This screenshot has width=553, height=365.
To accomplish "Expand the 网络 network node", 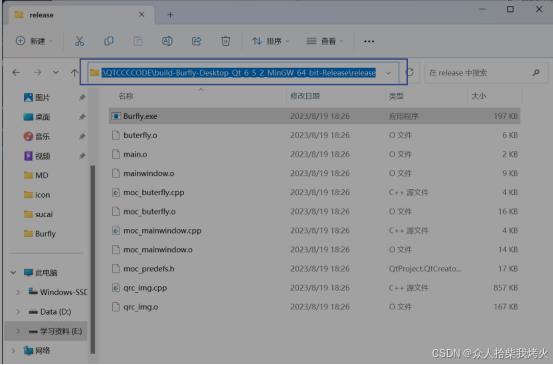I will [x=13, y=351].
